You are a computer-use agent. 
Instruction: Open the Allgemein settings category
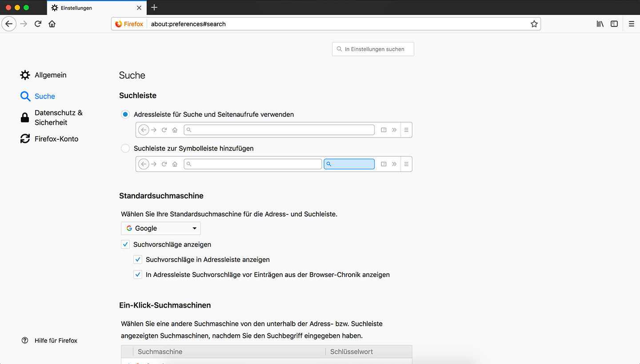(x=44, y=75)
